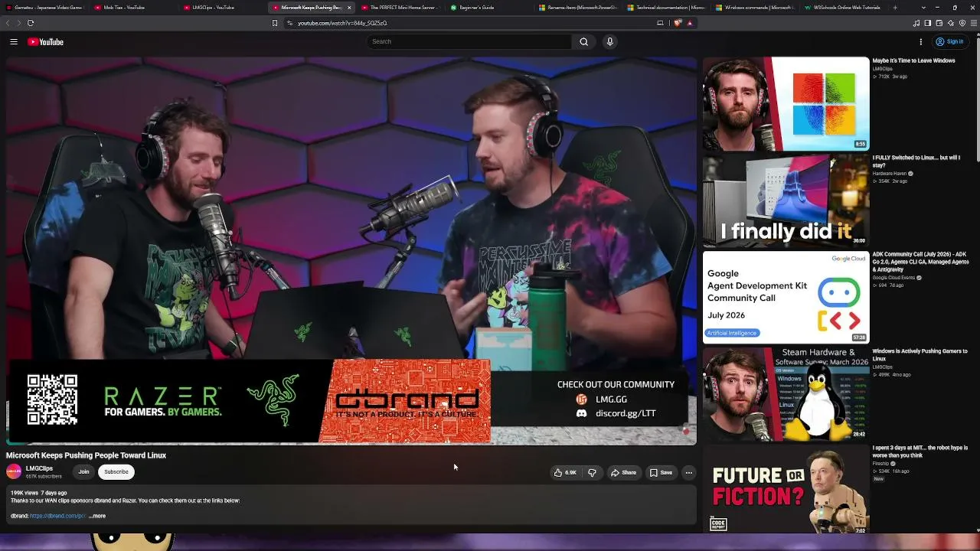Switch to the LMGClips YouTube tab
Screen dimensions: 980x551
(x=222, y=8)
